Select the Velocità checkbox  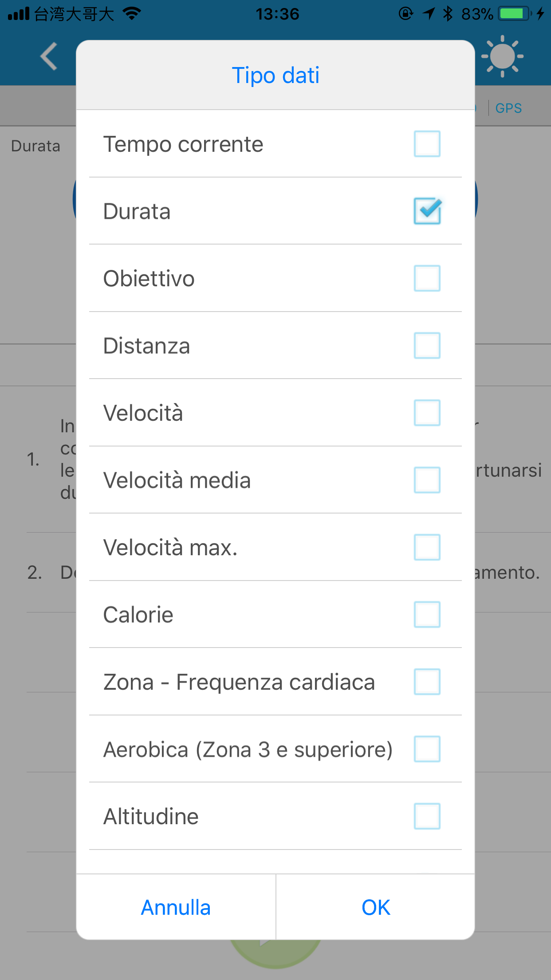click(427, 413)
